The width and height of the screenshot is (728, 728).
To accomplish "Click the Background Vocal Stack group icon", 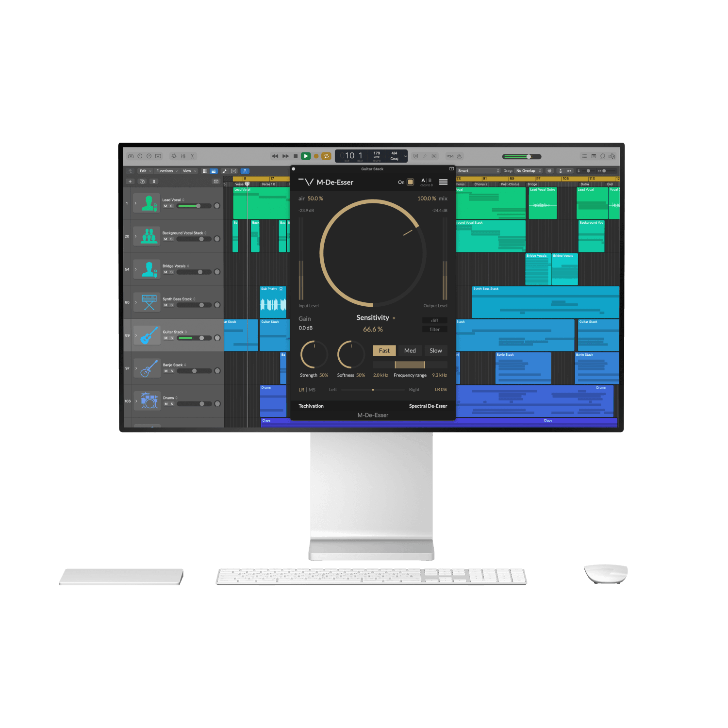I will point(149,236).
